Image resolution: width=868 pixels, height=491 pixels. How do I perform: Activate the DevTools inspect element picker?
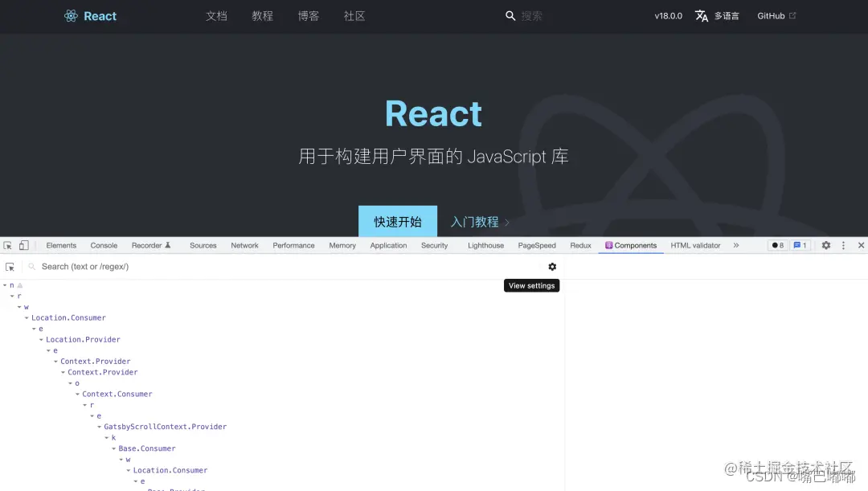pos(8,245)
